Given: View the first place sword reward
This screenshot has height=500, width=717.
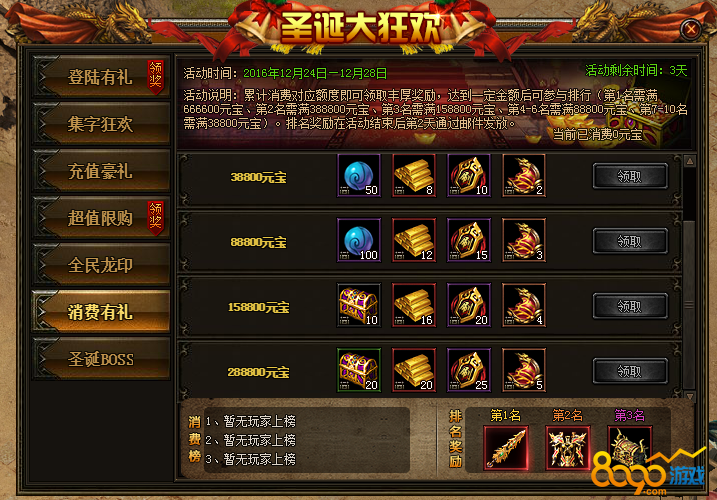Looking at the screenshot, I should tap(506, 448).
